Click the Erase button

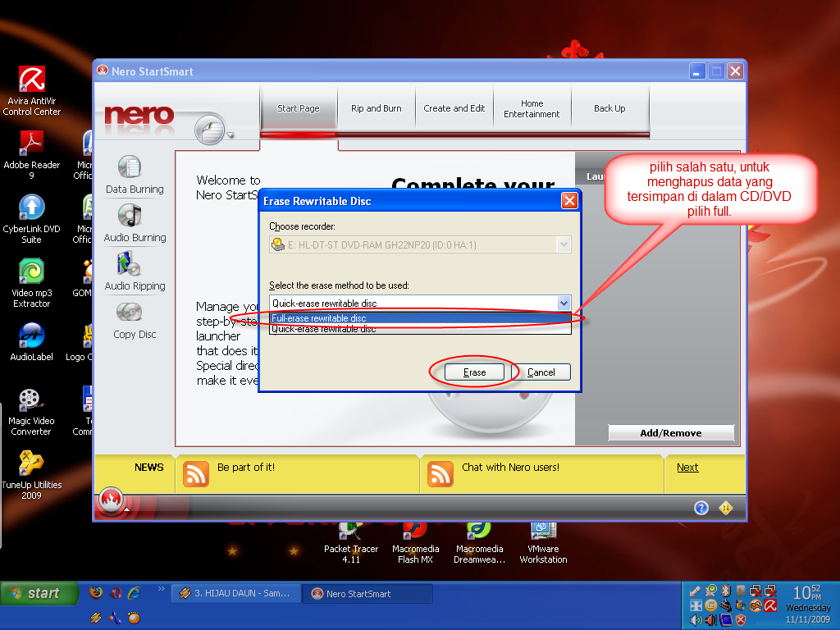(x=475, y=372)
